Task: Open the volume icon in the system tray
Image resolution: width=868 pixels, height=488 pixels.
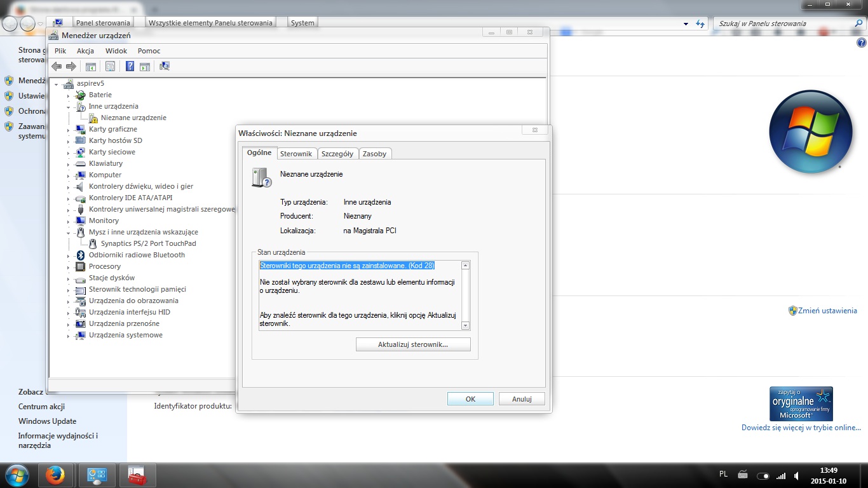Action: [x=796, y=475]
